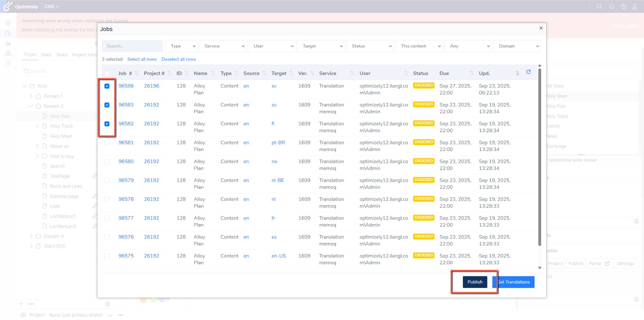Click the add content plus icon
Image resolution: width=644 pixels, height=320 pixels.
(21, 304)
